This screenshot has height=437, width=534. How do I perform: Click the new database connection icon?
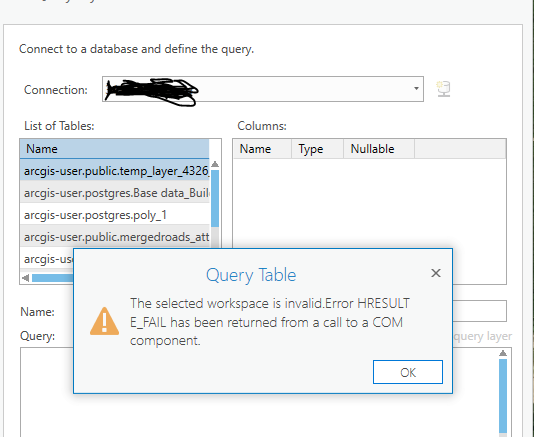(x=443, y=89)
